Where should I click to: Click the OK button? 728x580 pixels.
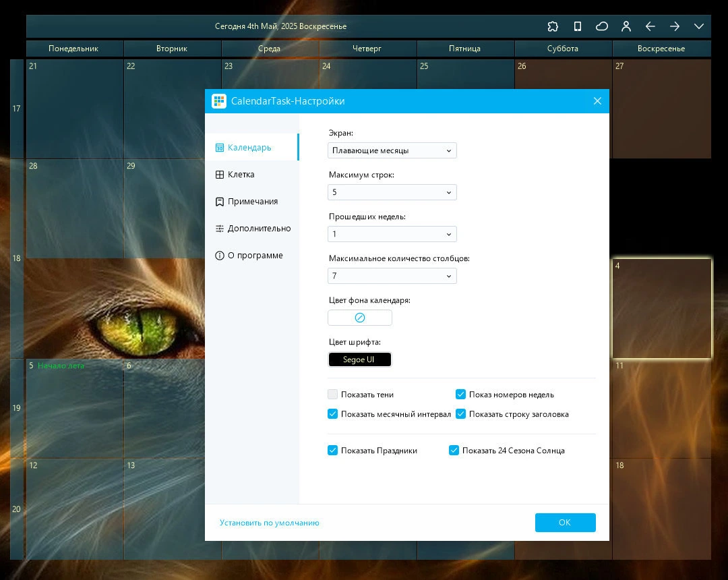(x=565, y=523)
